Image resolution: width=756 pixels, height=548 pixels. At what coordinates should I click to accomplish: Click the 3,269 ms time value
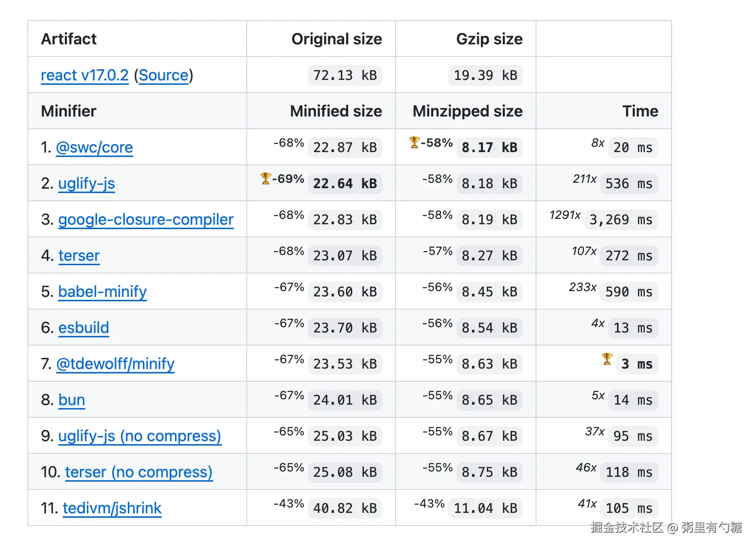point(621,220)
